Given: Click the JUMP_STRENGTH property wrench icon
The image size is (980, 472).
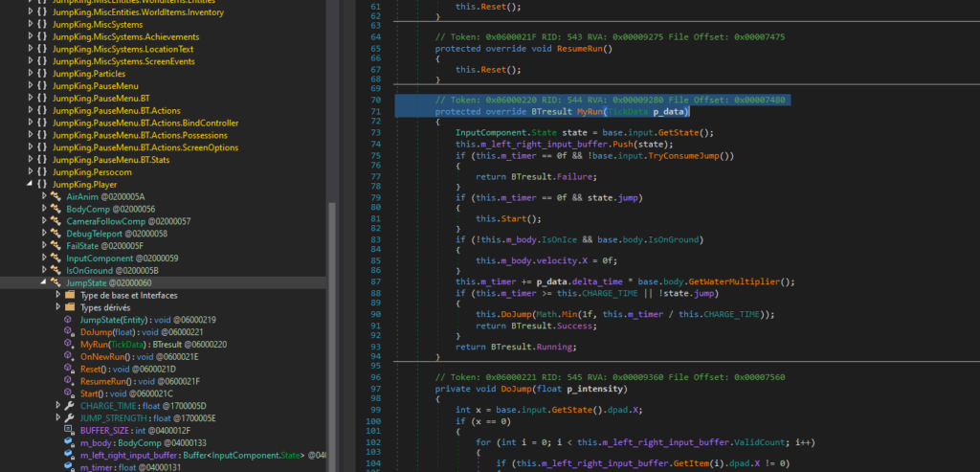Looking at the screenshot, I should pyautogui.click(x=70, y=418).
